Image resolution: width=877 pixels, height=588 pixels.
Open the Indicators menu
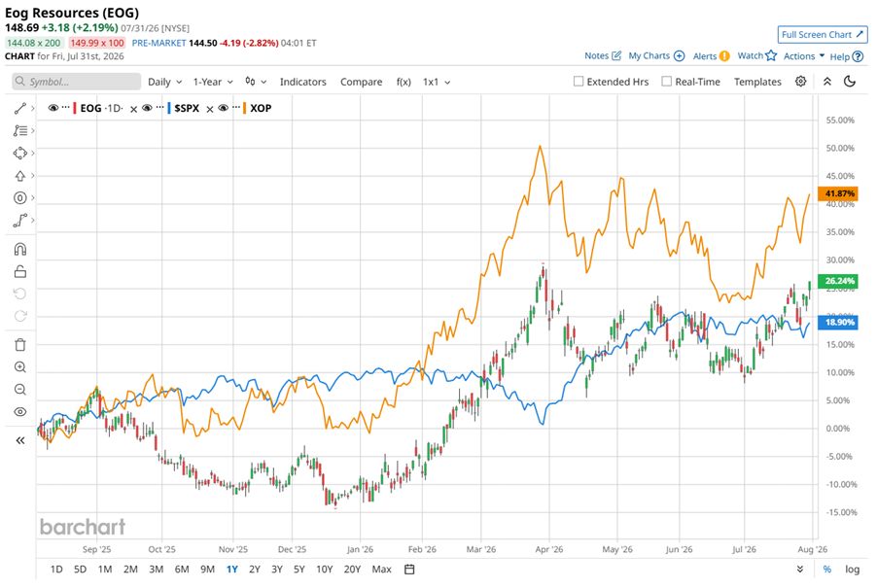[303, 82]
